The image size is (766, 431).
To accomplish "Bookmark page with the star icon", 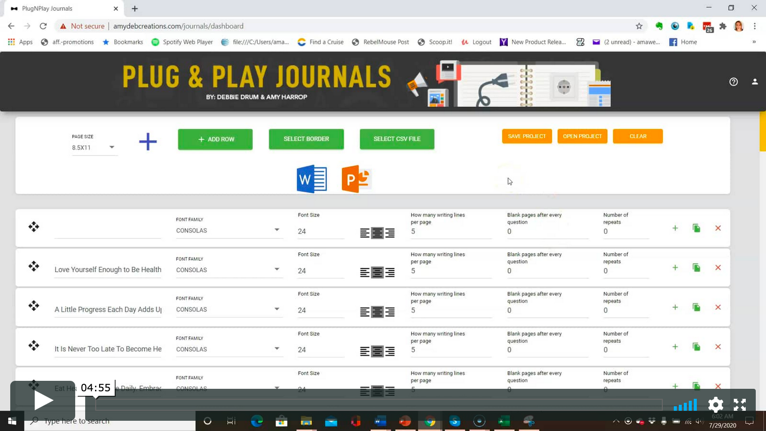I will click(639, 26).
